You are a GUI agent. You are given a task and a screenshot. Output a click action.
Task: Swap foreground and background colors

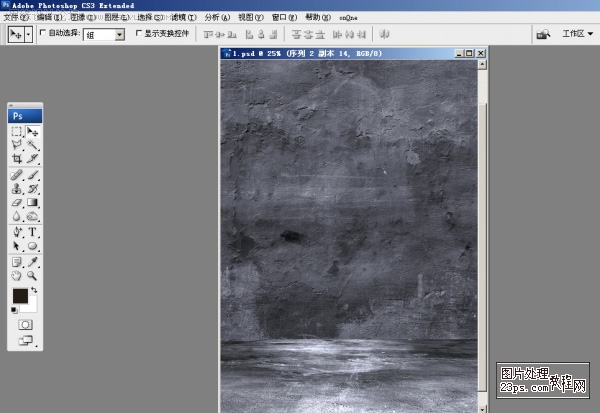coord(34,290)
